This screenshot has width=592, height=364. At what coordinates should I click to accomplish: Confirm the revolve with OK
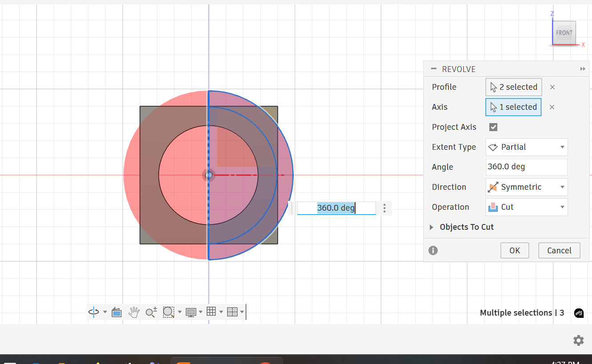(515, 250)
